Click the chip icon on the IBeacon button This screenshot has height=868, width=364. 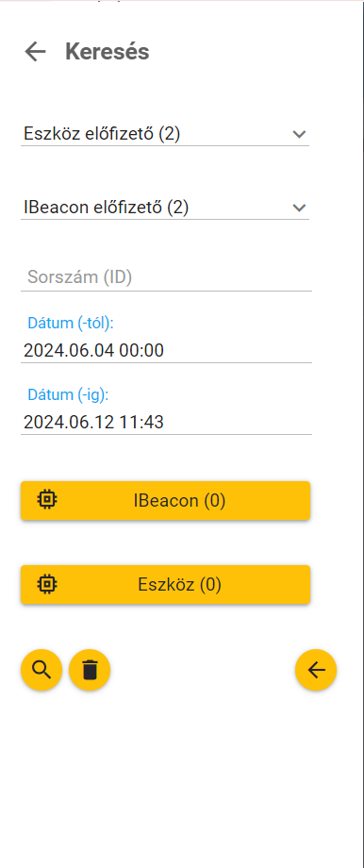click(x=47, y=500)
